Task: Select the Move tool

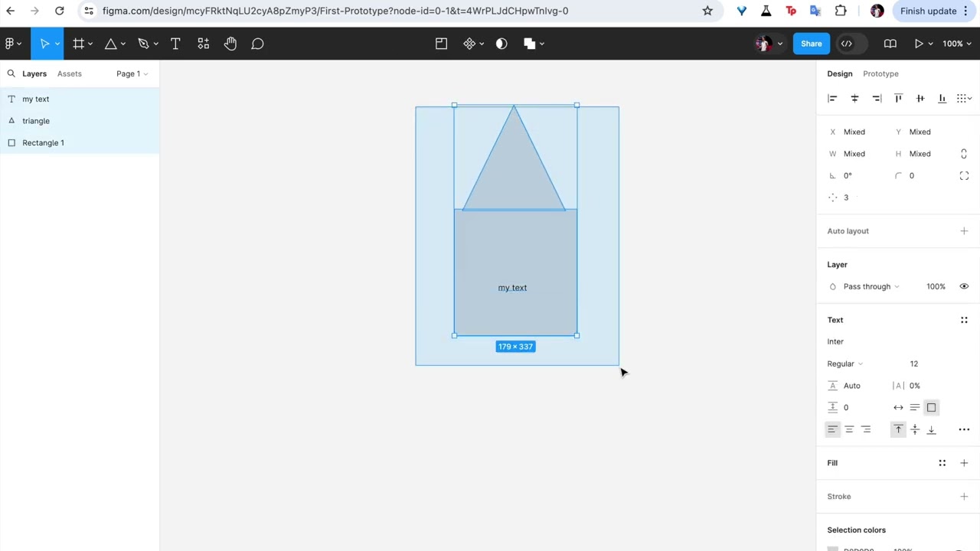Action: (44, 44)
